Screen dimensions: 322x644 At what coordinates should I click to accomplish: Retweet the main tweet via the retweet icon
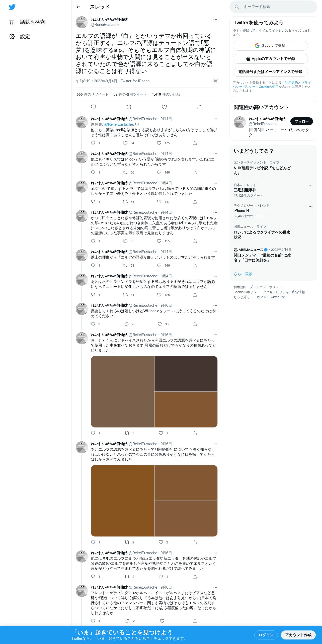click(x=129, y=107)
